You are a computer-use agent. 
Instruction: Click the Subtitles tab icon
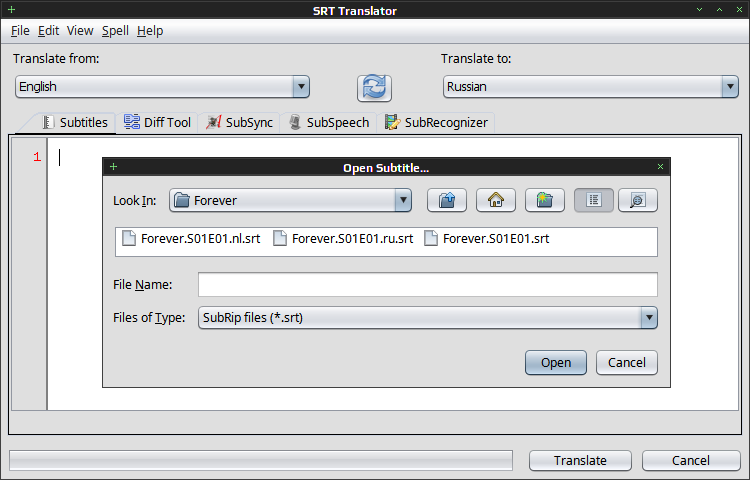(48, 122)
